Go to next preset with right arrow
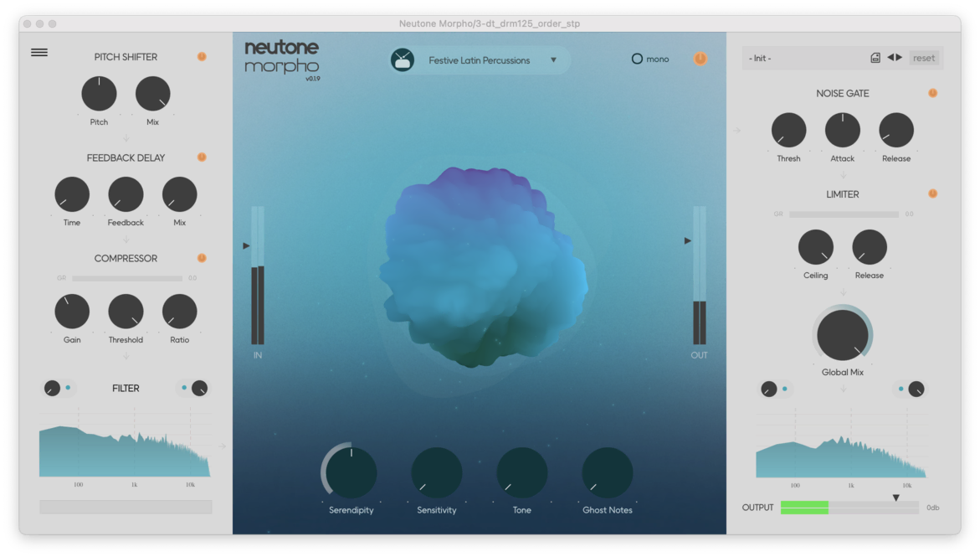980x557 pixels. pos(900,58)
